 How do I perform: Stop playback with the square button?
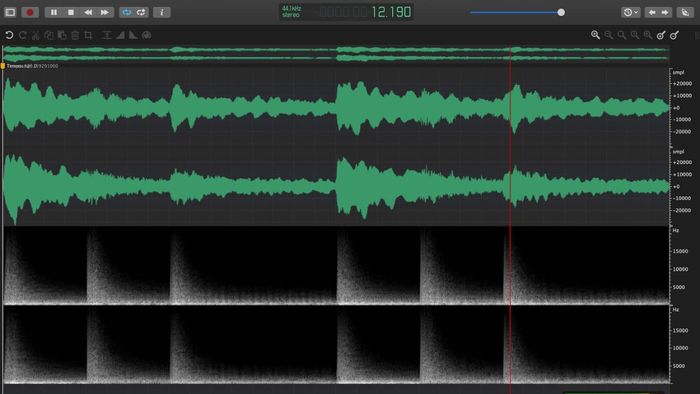tap(71, 12)
